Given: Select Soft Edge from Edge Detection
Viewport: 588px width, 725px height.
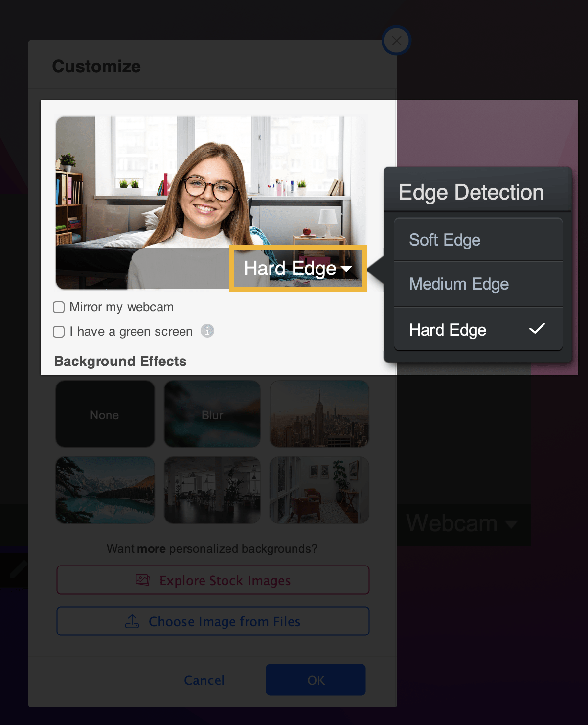Looking at the screenshot, I should (x=478, y=240).
